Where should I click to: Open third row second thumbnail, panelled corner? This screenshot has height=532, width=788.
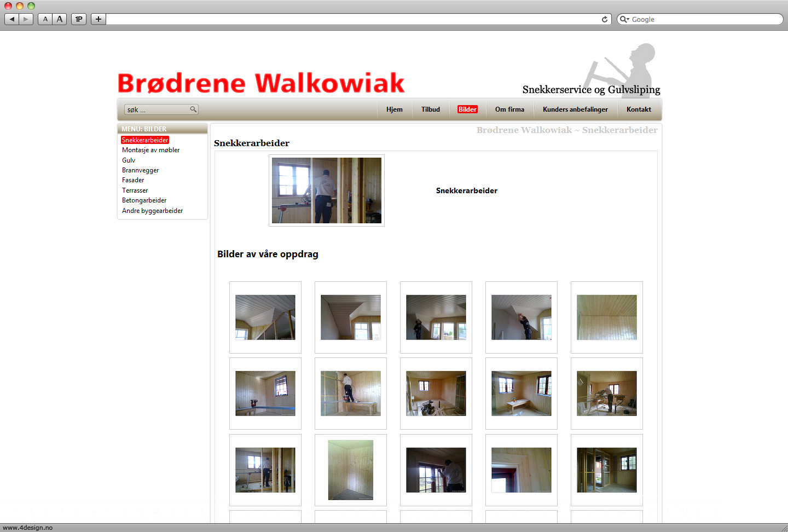[x=351, y=470]
